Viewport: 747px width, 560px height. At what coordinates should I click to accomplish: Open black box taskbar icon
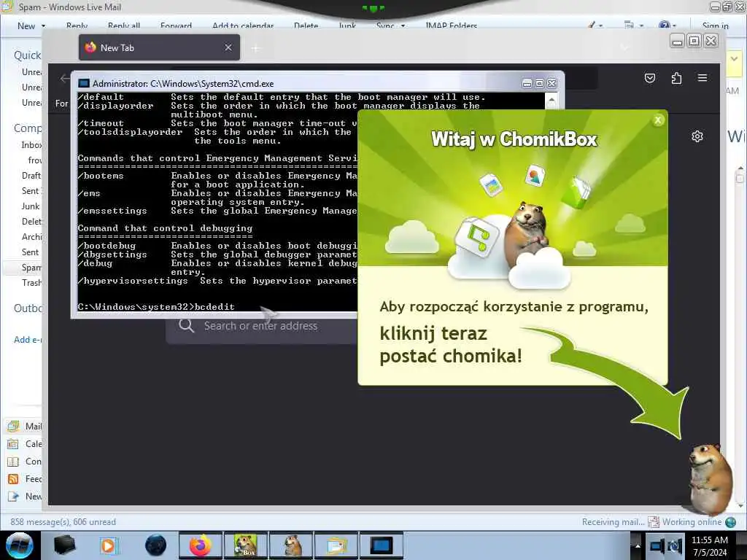[x=64, y=545]
